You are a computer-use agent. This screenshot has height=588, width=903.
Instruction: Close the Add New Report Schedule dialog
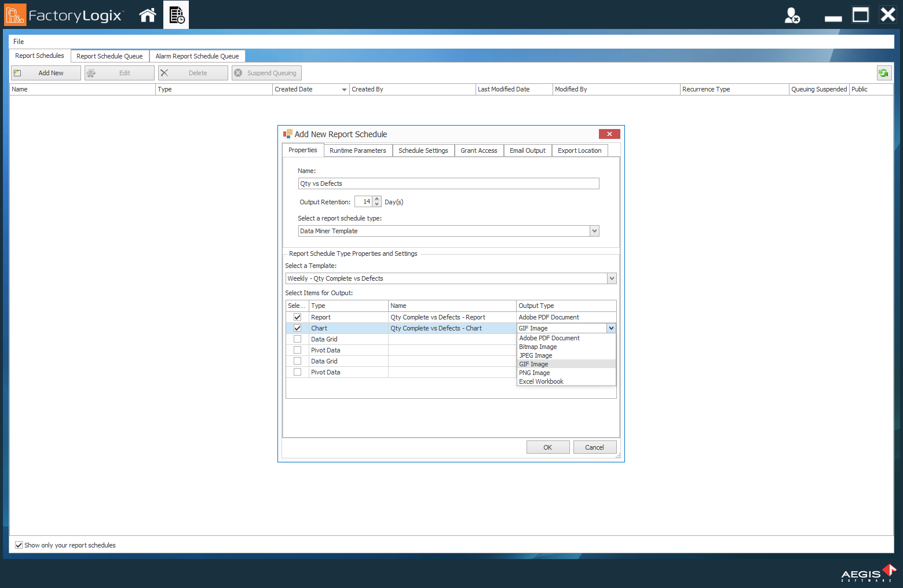click(x=609, y=134)
